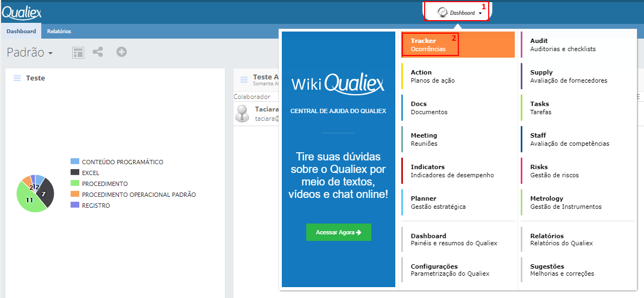Click the Wiki Qualiex banner logo
Screen dimensions: 644x298
tap(338, 84)
